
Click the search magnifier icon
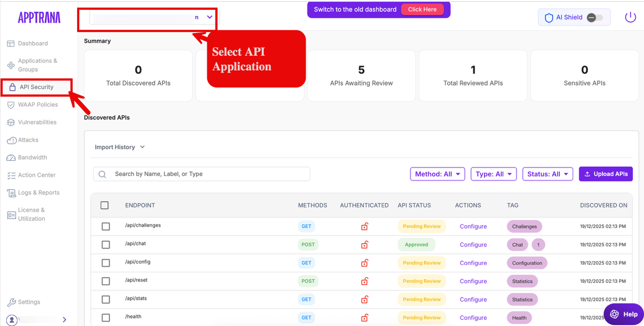pyautogui.click(x=102, y=174)
